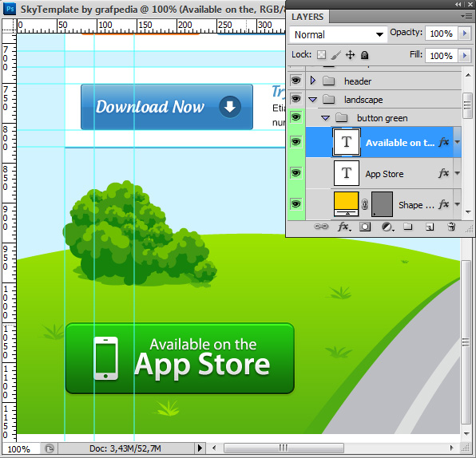Open the Normal blend mode dropdown
476x458 pixels.
pos(339,34)
